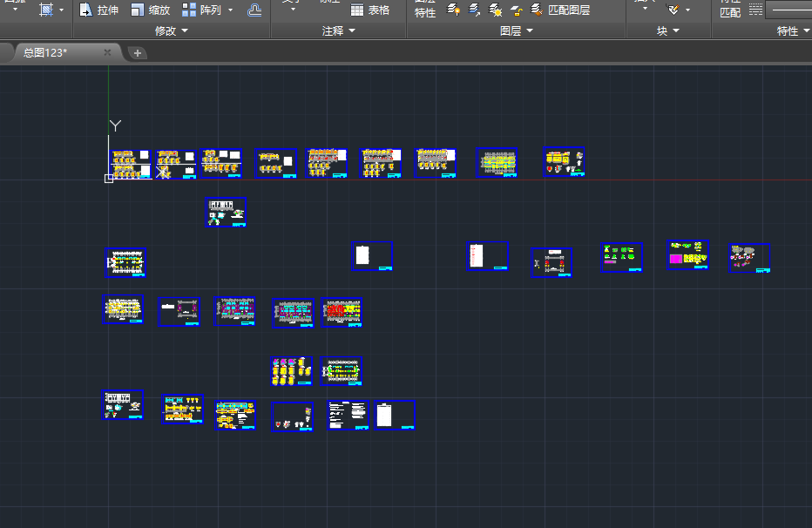This screenshot has height=528, width=812.
Task: Click the UCS origin square marker
Action: pyautogui.click(x=109, y=179)
